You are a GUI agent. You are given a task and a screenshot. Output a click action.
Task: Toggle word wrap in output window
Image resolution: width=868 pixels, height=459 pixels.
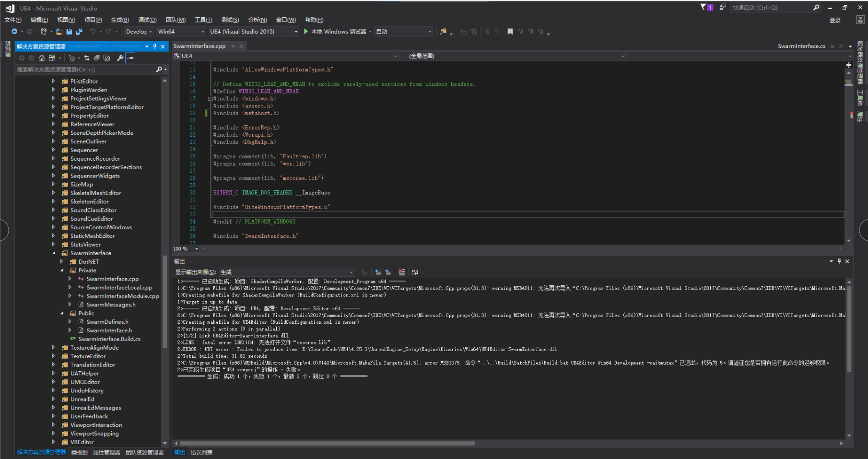415,272
